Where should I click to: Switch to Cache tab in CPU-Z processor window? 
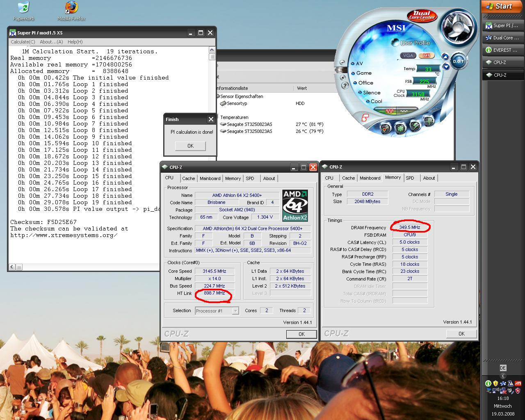tap(189, 178)
